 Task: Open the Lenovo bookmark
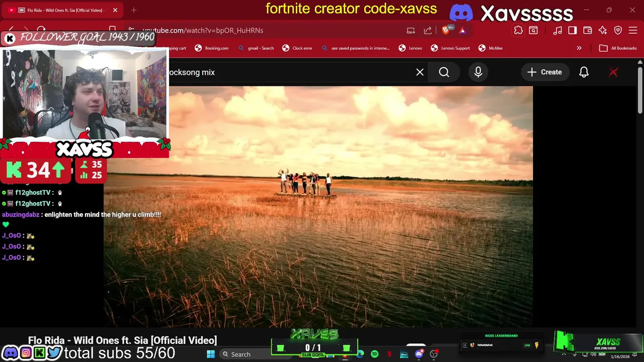pyautogui.click(x=410, y=48)
